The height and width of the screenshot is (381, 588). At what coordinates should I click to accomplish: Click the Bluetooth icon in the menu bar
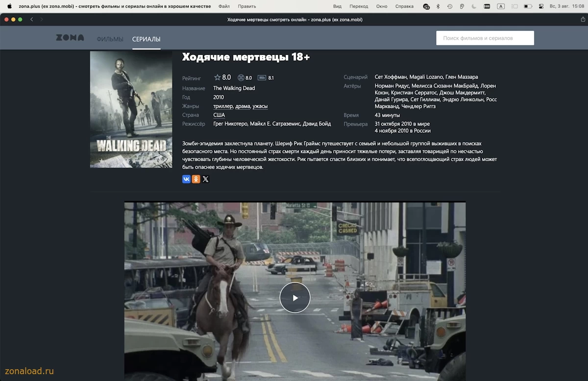438,6
